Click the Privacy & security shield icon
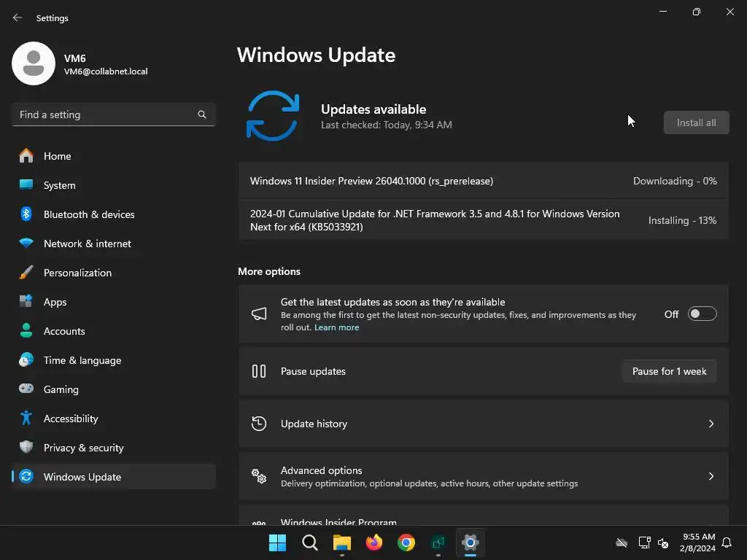The width and height of the screenshot is (747, 560). point(26,447)
